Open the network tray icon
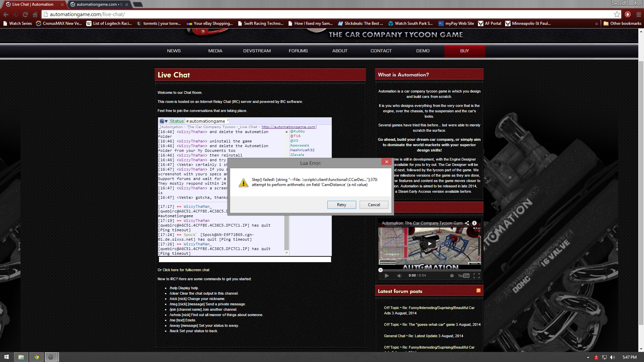Viewport: 644px width, 362px height. pyautogui.click(x=604, y=357)
